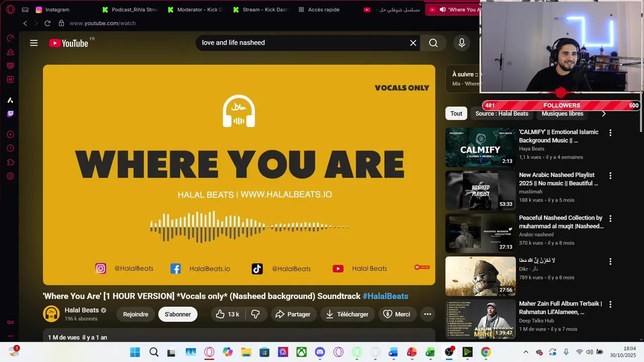Click the S'abonner button

pyautogui.click(x=178, y=314)
